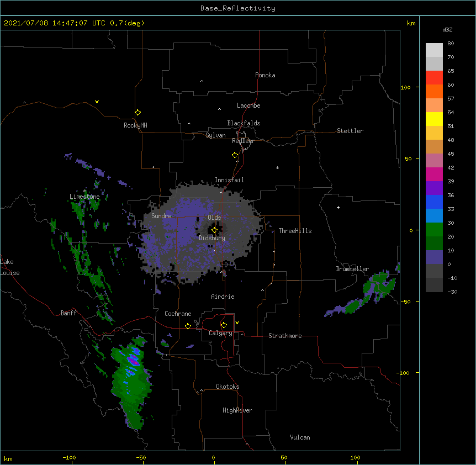
Task: Click the yellow diamond marker above Calgary label
Action: coord(224,325)
